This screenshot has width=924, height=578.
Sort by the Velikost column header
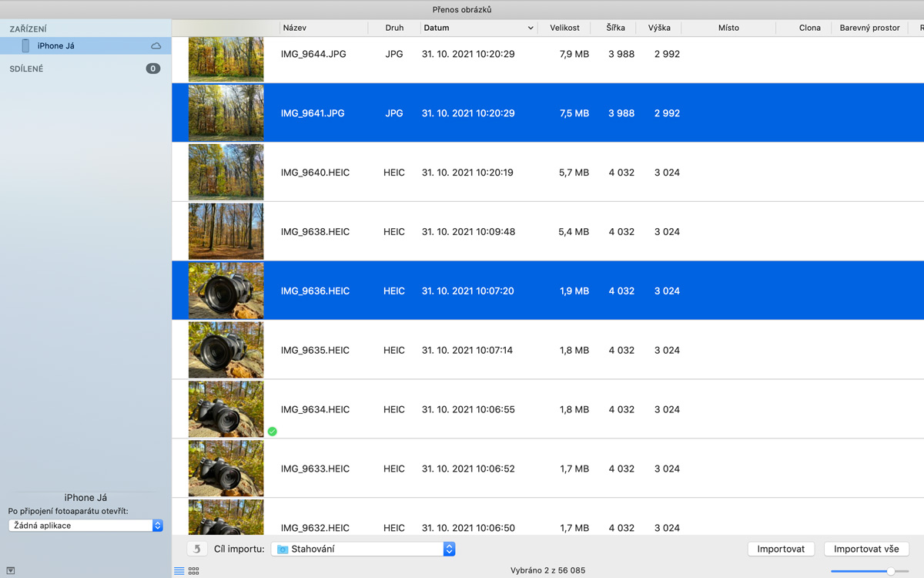pos(564,28)
